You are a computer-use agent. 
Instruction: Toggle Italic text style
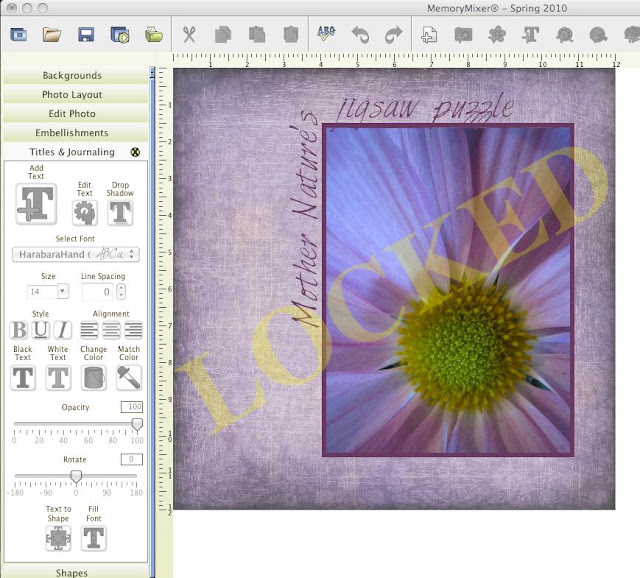[x=62, y=330]
